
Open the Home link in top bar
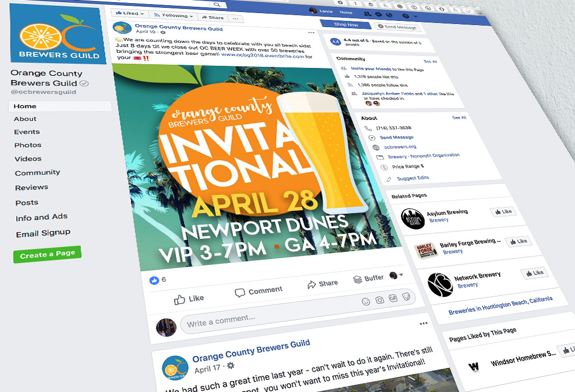tap(346, 12)
